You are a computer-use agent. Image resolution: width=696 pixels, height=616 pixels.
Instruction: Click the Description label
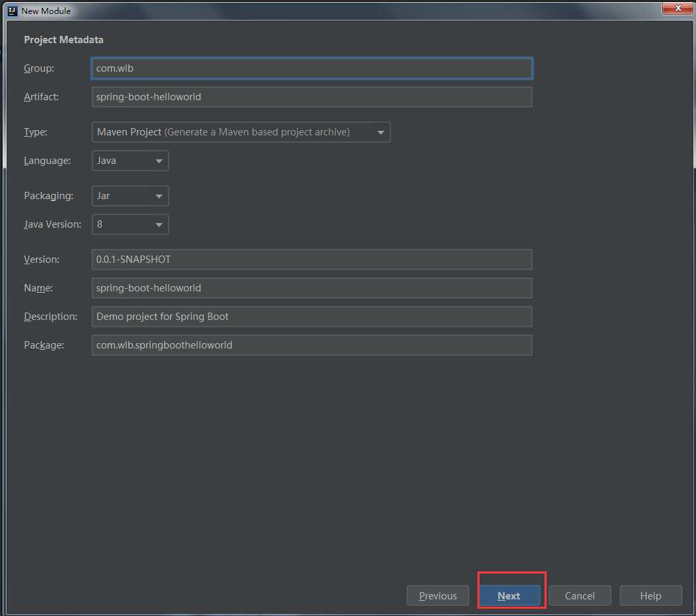click(x=50, y=317)
